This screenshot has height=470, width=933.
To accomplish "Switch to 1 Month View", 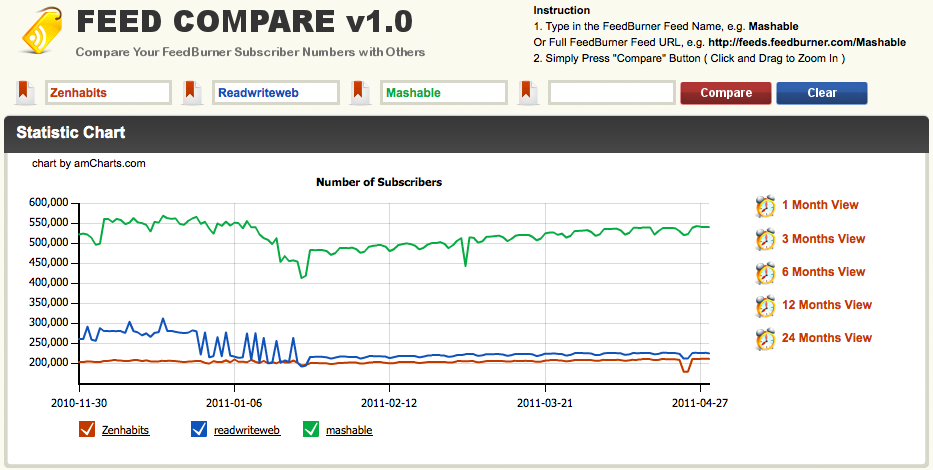I will (820, 205).
